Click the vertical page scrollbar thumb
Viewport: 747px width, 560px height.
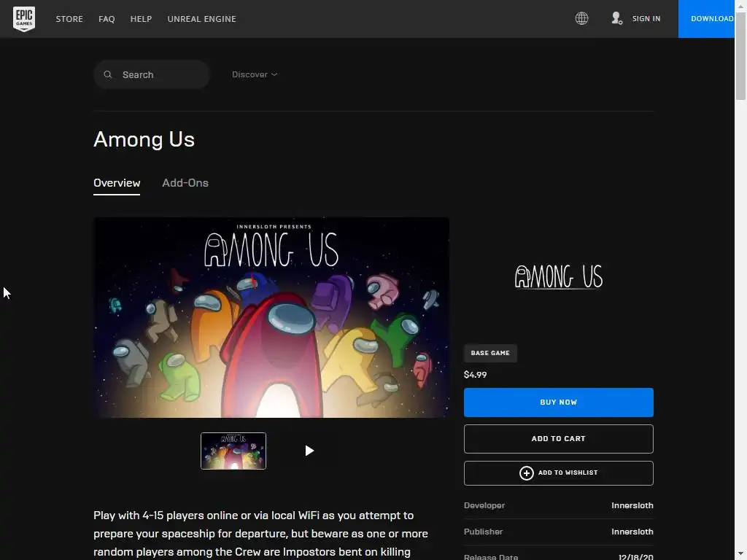click(741, 55)
